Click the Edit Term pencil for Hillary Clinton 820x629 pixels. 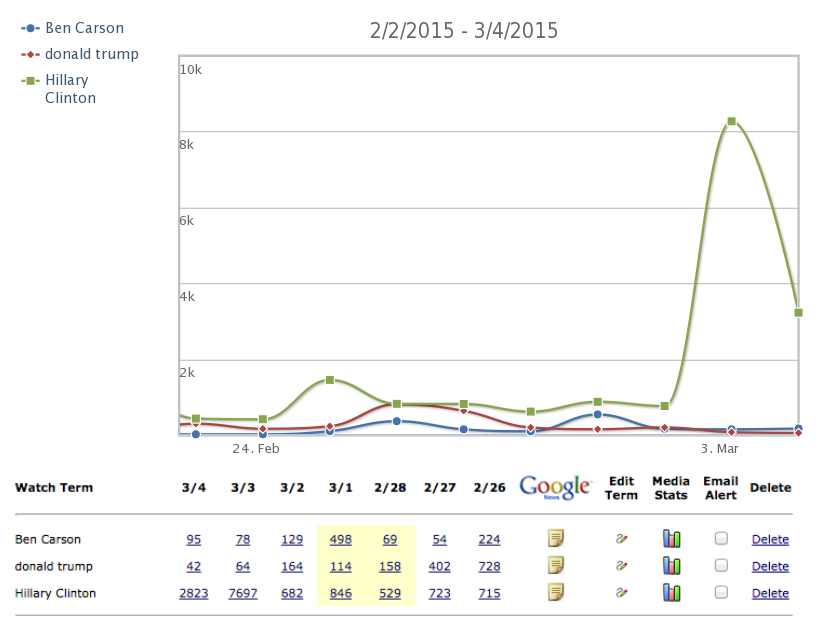click(x=621, y=593)
